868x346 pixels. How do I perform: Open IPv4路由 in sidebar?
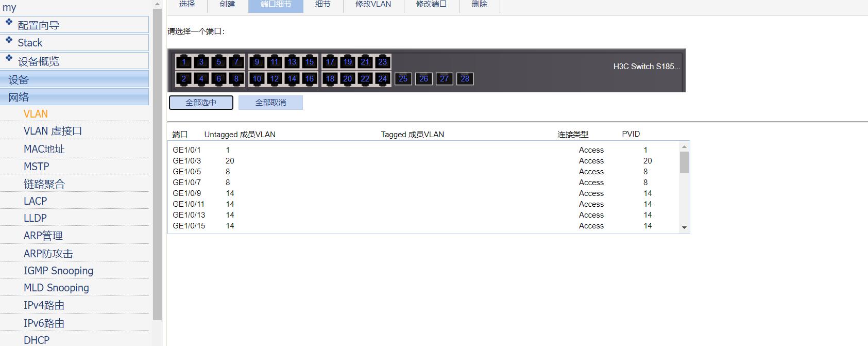click(44, 305)
